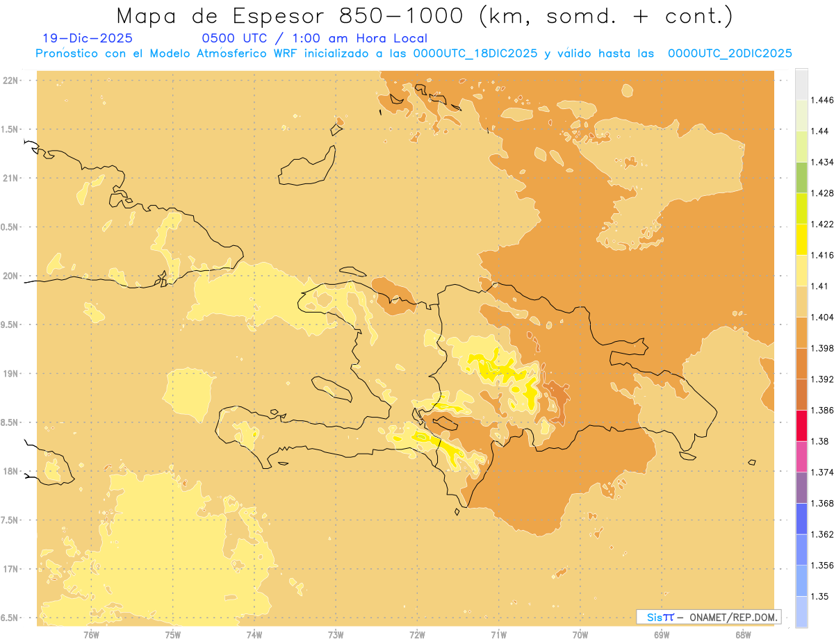The image size is (834, 644).
Task: Select the 71W longitude label
Action: coord(498,634)
